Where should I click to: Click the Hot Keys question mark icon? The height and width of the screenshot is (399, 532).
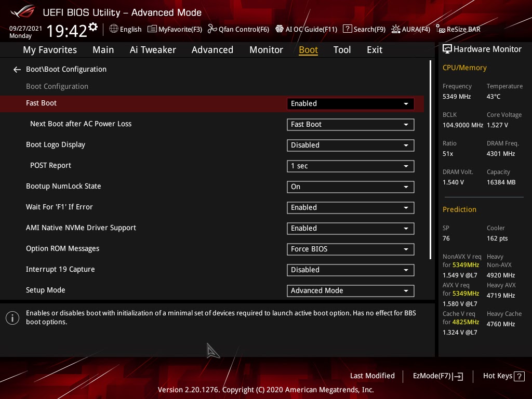click(519, 376)
